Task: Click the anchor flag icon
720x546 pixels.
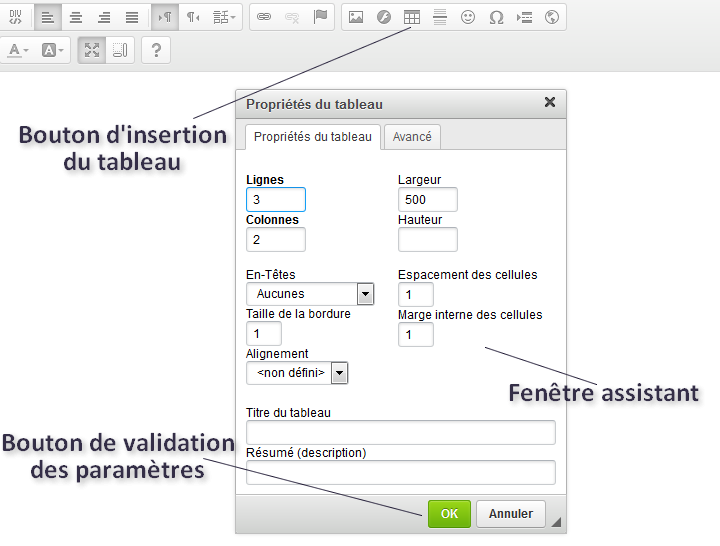Action: tap(320, 17)
